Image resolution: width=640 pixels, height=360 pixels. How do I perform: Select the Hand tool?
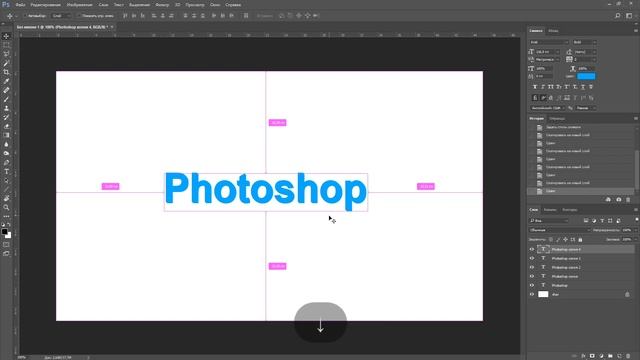point(6,198)
